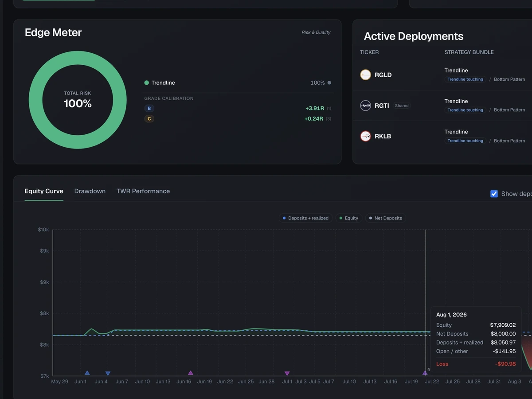Click the Open / other value -$141.95

coord(505,352)
